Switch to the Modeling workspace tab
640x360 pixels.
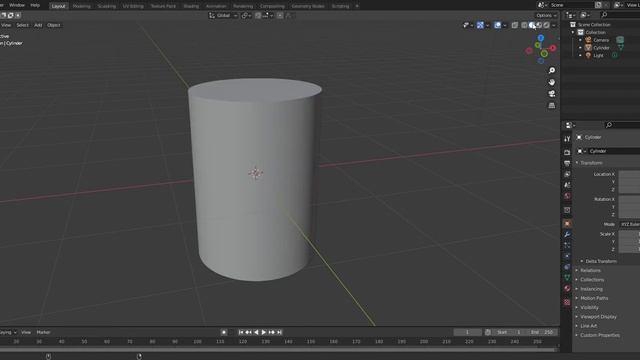coord(81,6)
